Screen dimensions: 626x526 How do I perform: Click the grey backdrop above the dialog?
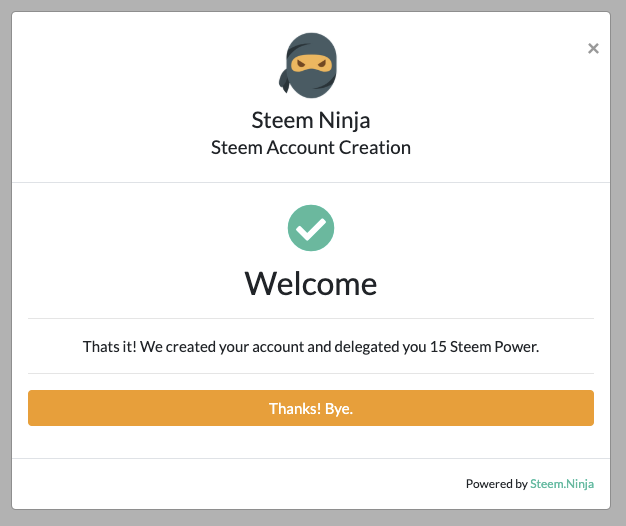pos(311,5)
